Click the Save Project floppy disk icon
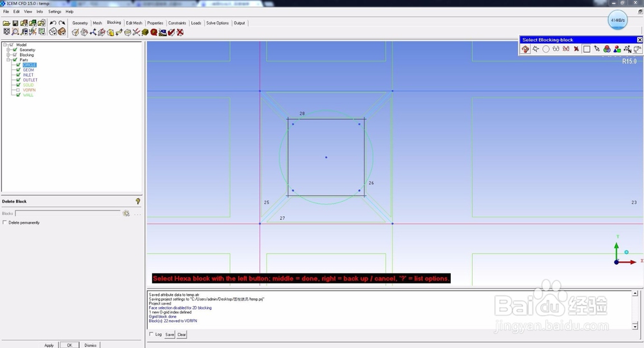 point(15,23)
